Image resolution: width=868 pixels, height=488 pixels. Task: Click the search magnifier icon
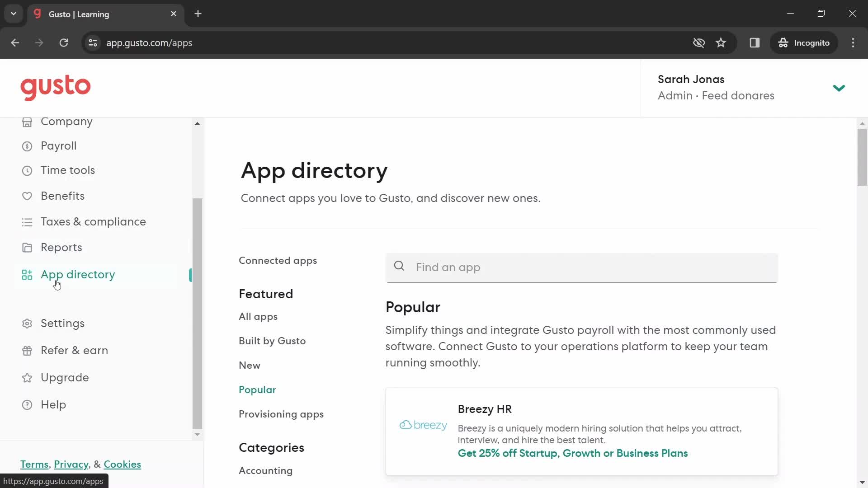[x=399, y=266]
